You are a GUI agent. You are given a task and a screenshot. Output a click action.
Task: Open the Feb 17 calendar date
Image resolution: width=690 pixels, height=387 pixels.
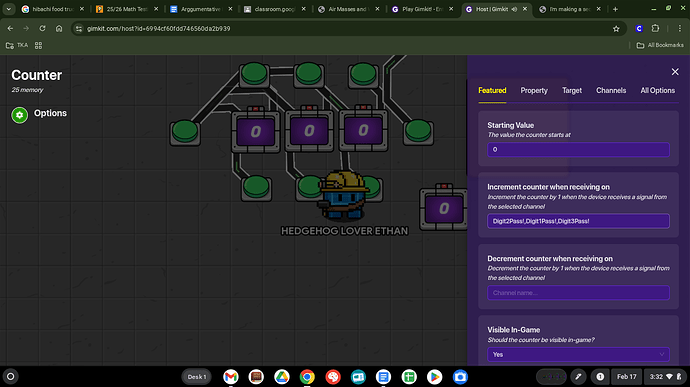click(x=626, y=377)
